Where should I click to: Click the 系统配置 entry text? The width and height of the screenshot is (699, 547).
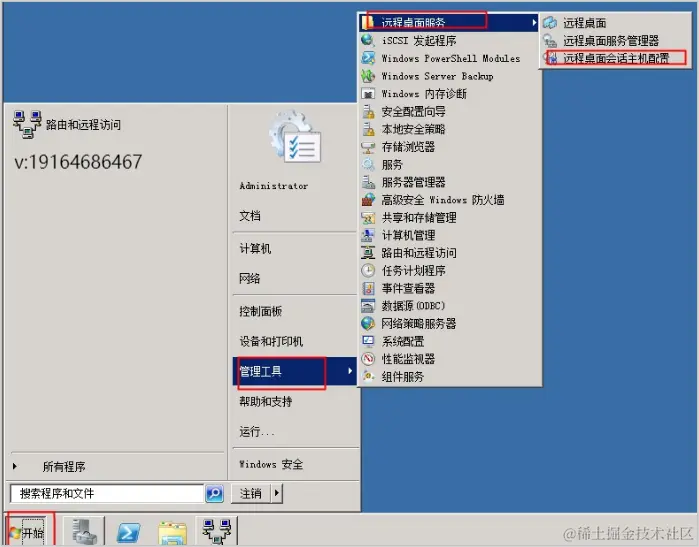(x=403, y=341)
